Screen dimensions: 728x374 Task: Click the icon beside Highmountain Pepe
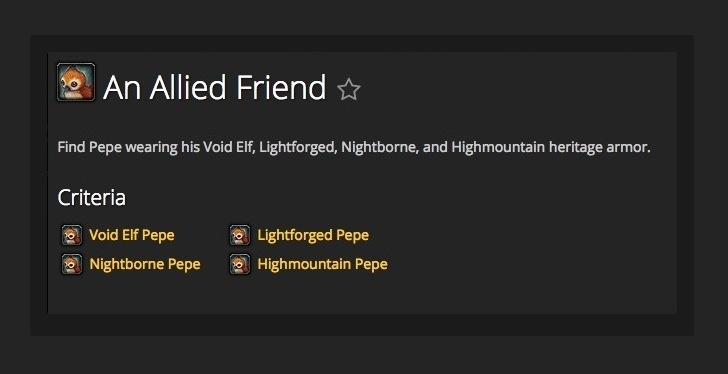coord(240,264)
